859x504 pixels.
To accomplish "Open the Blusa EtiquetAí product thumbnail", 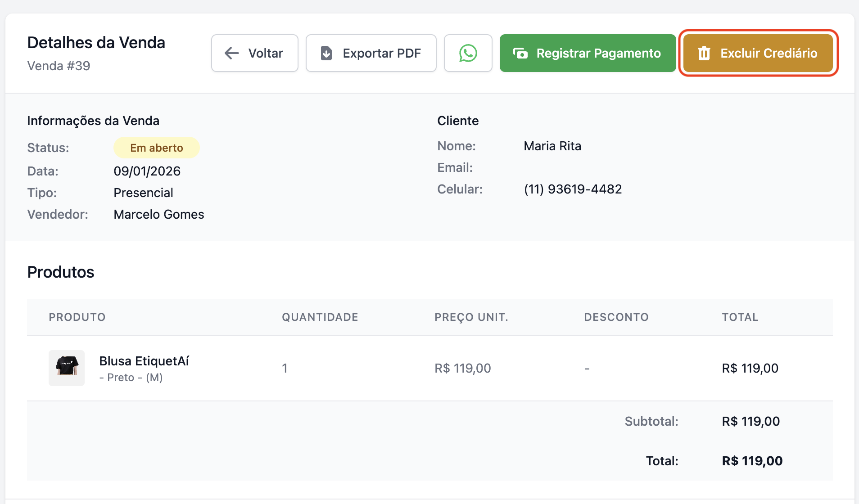I will 67,368.
